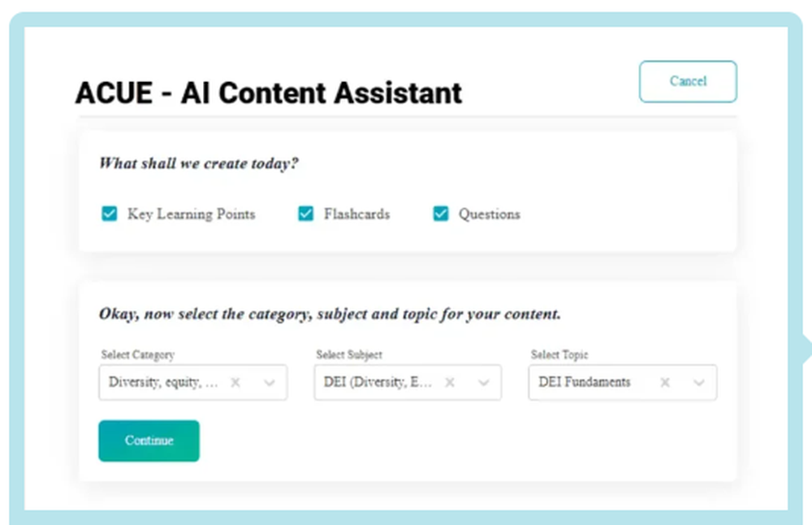Click the DEI (Diversity, E... subject field
This screenshot has width=812, height=525.
(408, 383)
